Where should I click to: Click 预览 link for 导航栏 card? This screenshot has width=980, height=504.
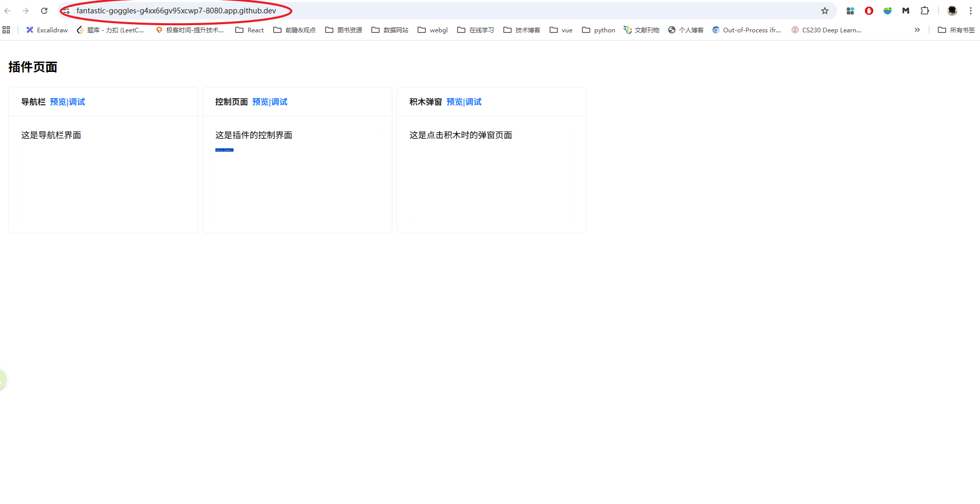(58, 102)
